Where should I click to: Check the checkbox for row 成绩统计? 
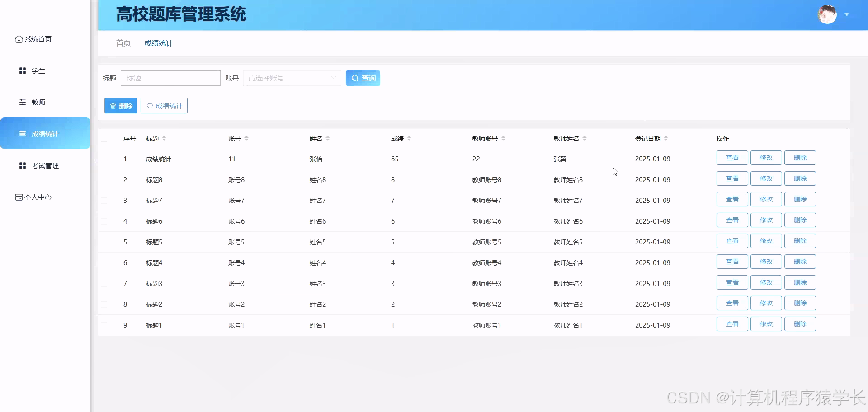point(104,159)
